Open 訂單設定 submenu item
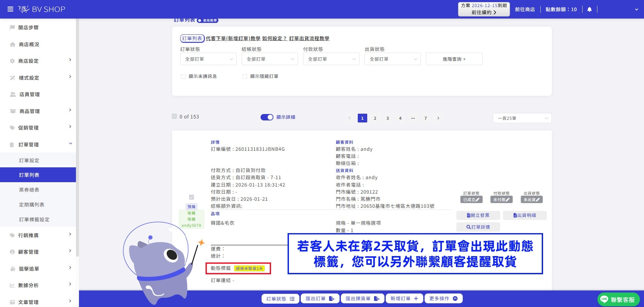The image size is (644, 307). pos(38,160)
